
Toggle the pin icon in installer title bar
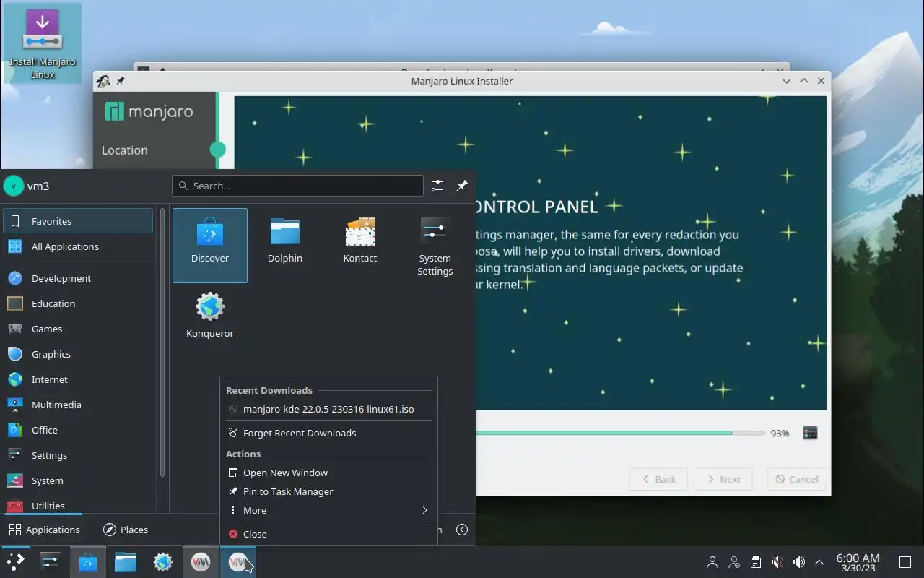pyautogui.click(x=121, y=81)
